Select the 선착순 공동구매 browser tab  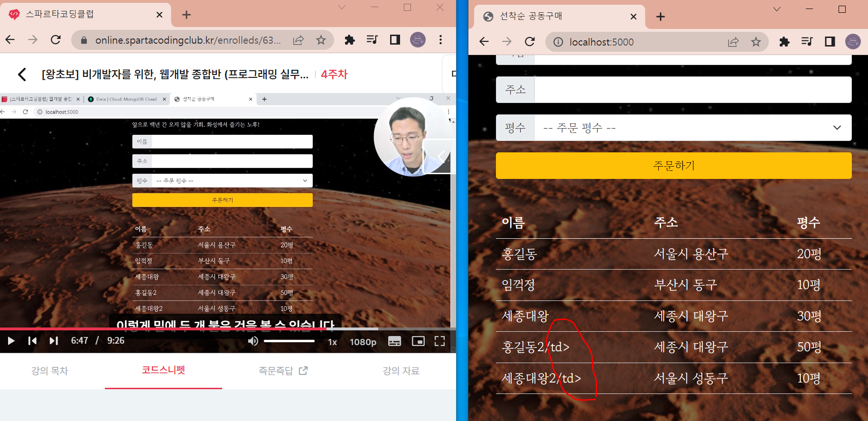coord(560,16)
